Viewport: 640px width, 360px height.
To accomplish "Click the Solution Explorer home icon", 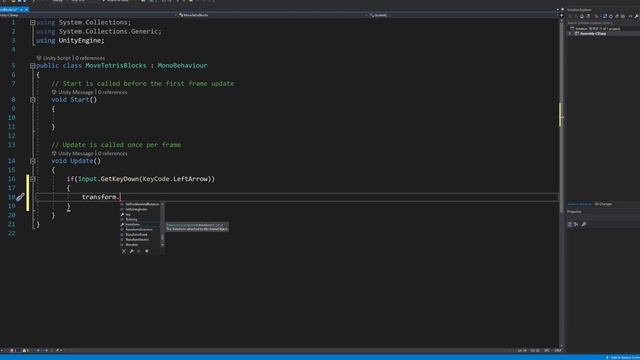I will tap(582, 16).
